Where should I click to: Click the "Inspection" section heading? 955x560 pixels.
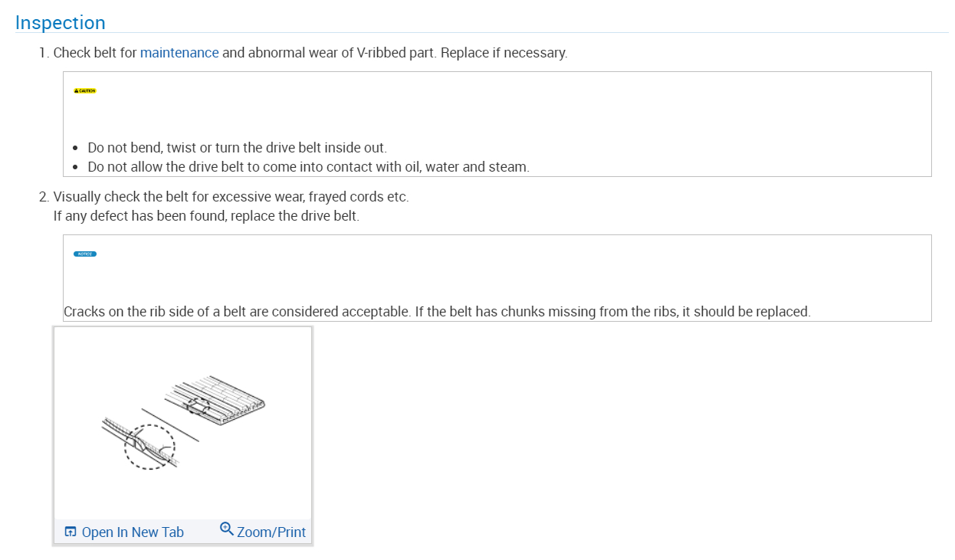click(x=61, y=22)
